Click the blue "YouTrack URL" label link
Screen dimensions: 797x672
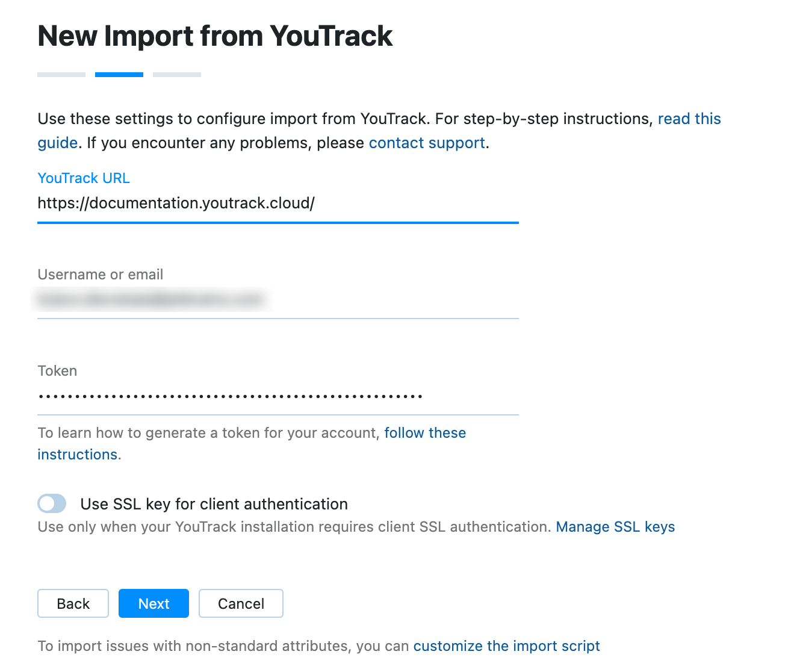pyautogui.click(x=84, y=178)
